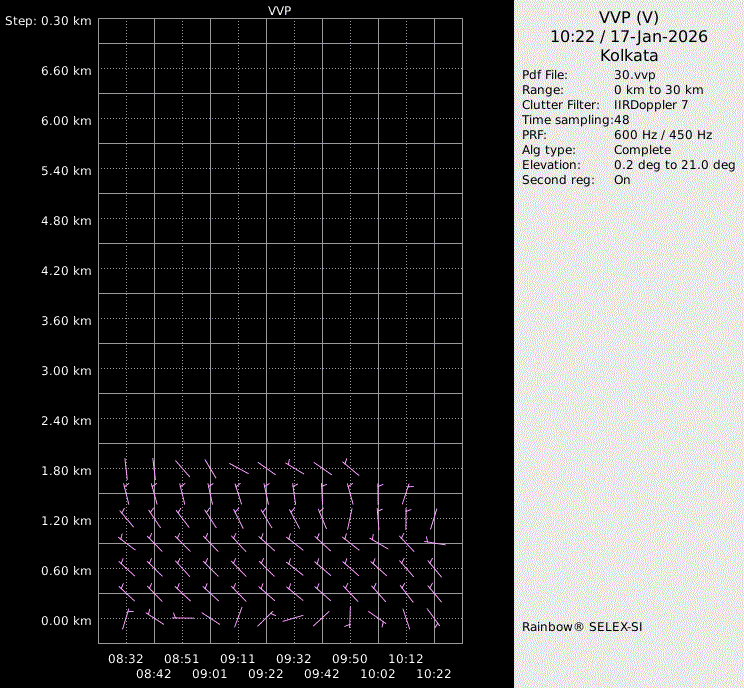Click the 600 Hz / 450 Hz PRF value
Image resolution: width=744 pixels, height=688 pixels.
point(662,135)
